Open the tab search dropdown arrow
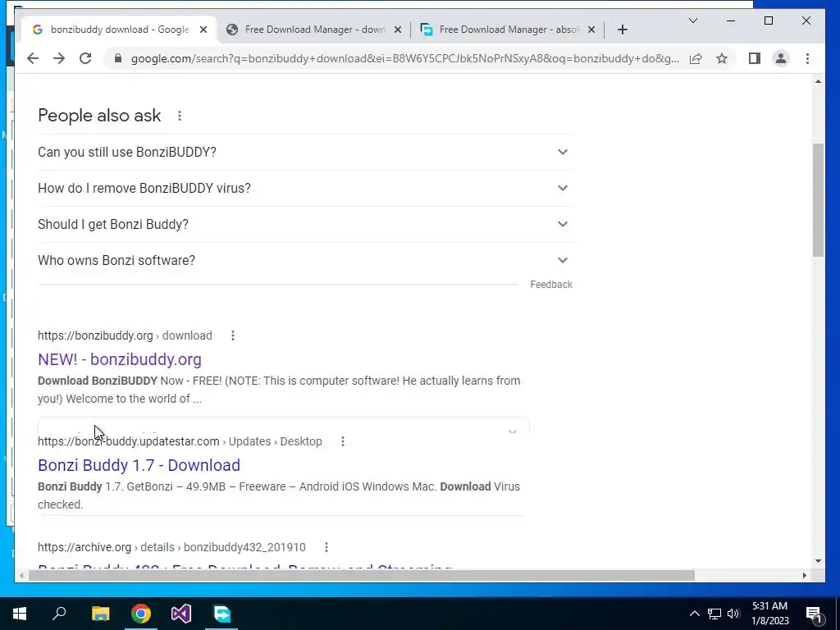Screen dimensions: 840x630 coord(692,21)
